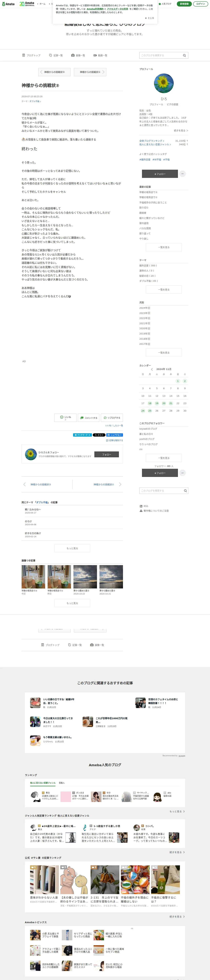Image resolution: width=210 pixels, height=980 pixels.
Task: Open follower blog soyaakiのブログ
Action: point(148,429)
